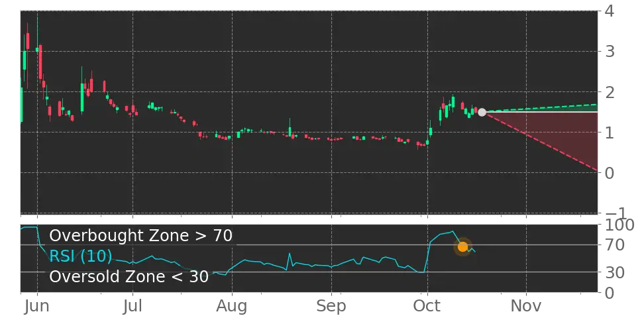Select the 'Overbought Zone > 70' label
Screen dimensions: 644x322
point(141,236)
